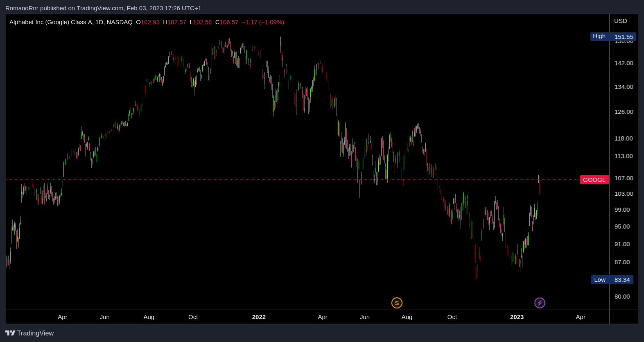Click the 99.00 price axis label
This screenshot has height=342, width=644.
pos(622,210)
